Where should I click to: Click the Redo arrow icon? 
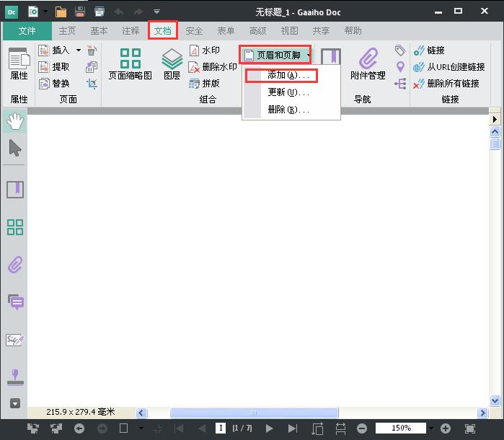[138, 12]
